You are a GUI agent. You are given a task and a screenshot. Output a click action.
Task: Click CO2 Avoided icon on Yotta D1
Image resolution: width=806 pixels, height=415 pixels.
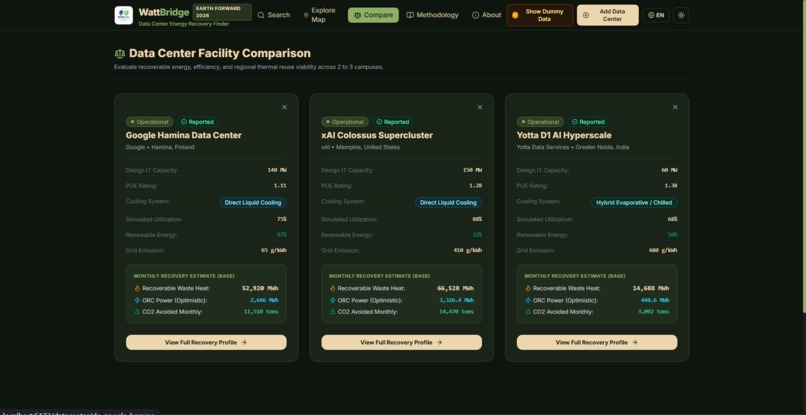coord(528,312)
